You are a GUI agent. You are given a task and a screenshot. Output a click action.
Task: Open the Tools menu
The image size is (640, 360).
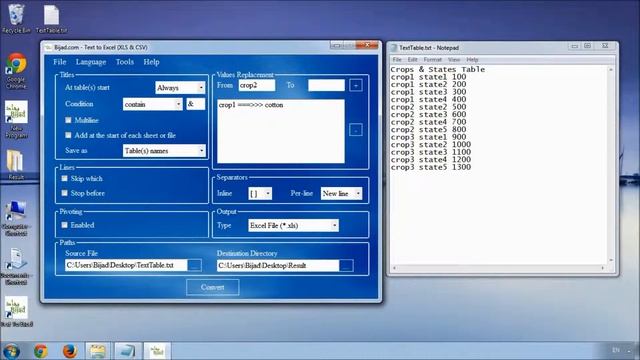tap(124, 62)
